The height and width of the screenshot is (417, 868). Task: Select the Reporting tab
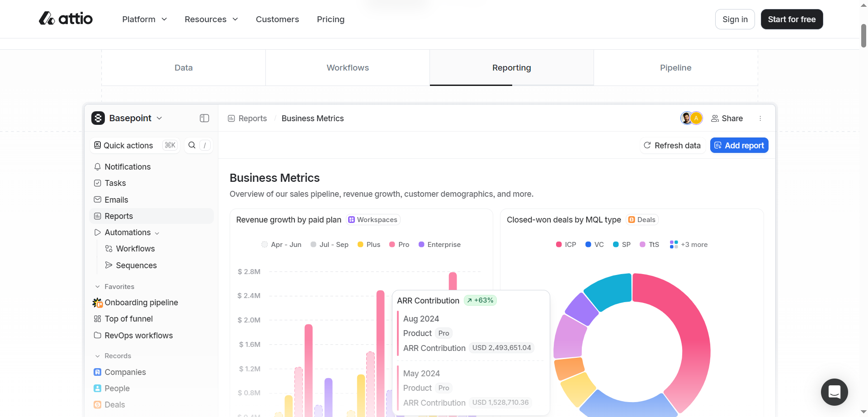click(x=512, y=67)
